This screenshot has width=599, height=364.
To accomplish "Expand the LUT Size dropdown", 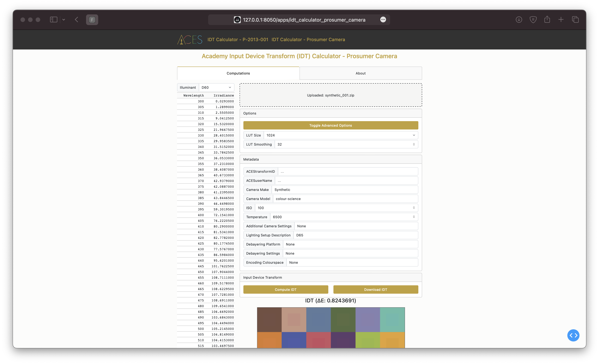I will tap(340, 135).
